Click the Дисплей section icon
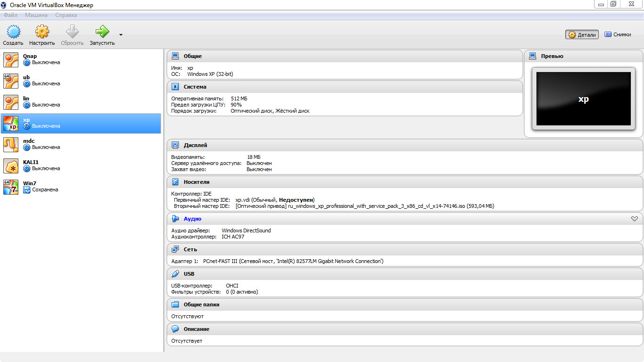 pyautogui.click(x=175, y=145)
